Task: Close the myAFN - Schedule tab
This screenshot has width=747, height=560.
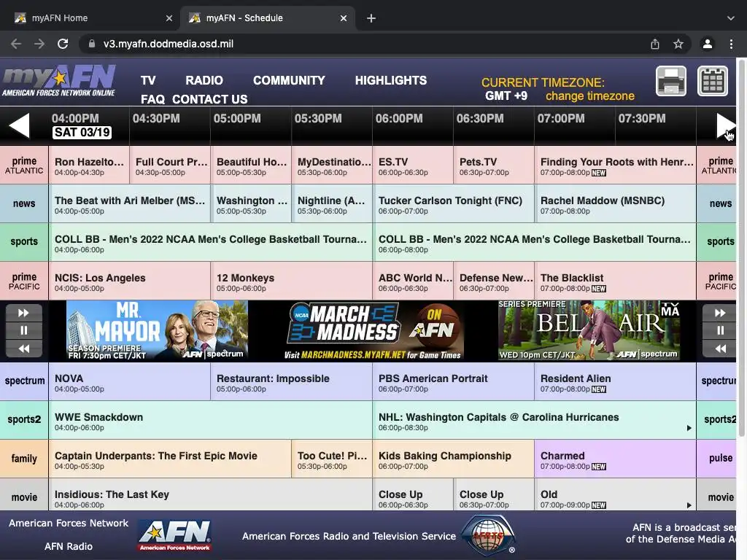Action: 344,18
